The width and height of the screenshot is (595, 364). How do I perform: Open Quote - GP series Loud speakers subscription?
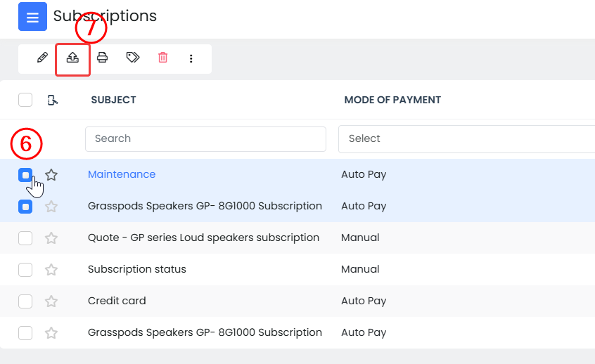coord(203,238)
